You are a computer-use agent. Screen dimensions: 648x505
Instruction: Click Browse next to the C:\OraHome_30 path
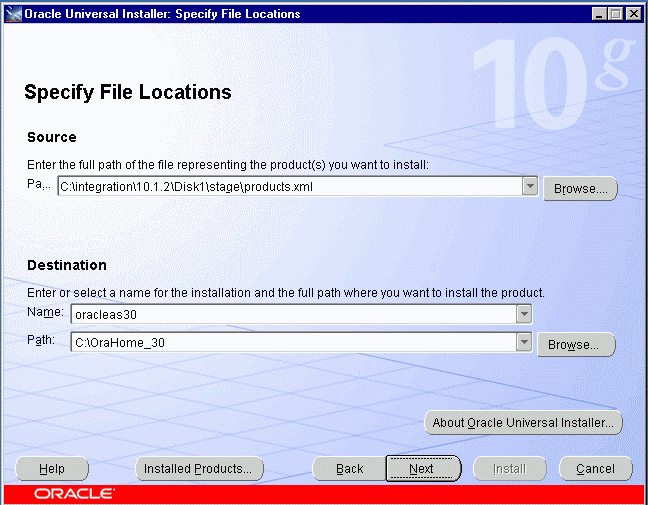click(x=576, y=344)
